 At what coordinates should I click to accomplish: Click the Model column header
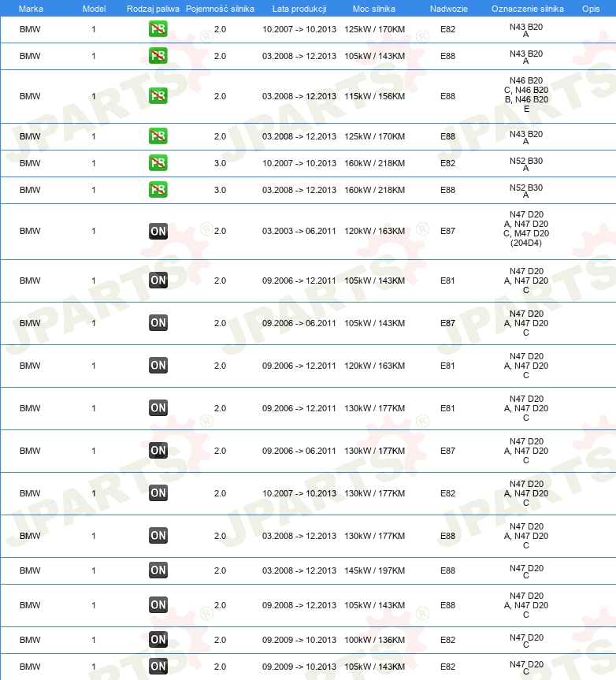94,9
